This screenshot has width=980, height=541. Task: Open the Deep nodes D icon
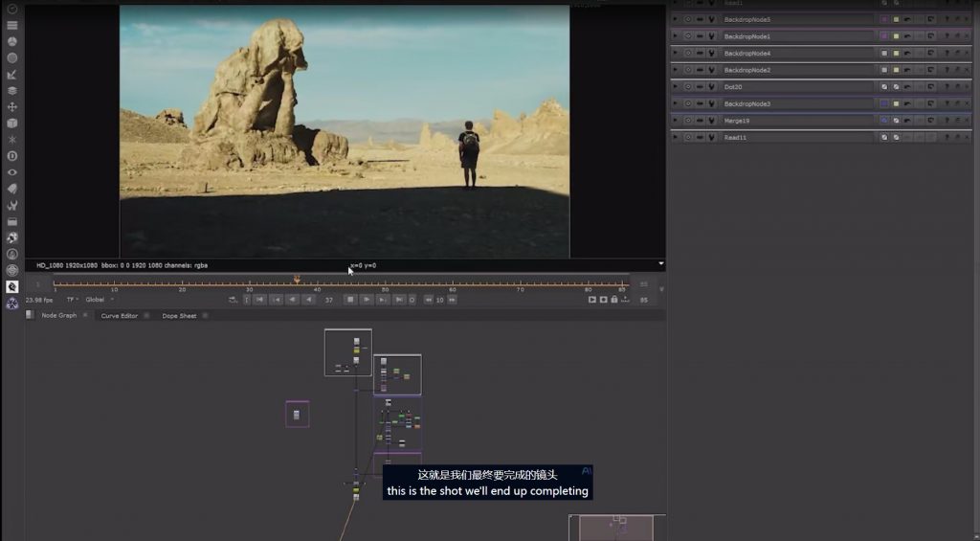[11, 156]
